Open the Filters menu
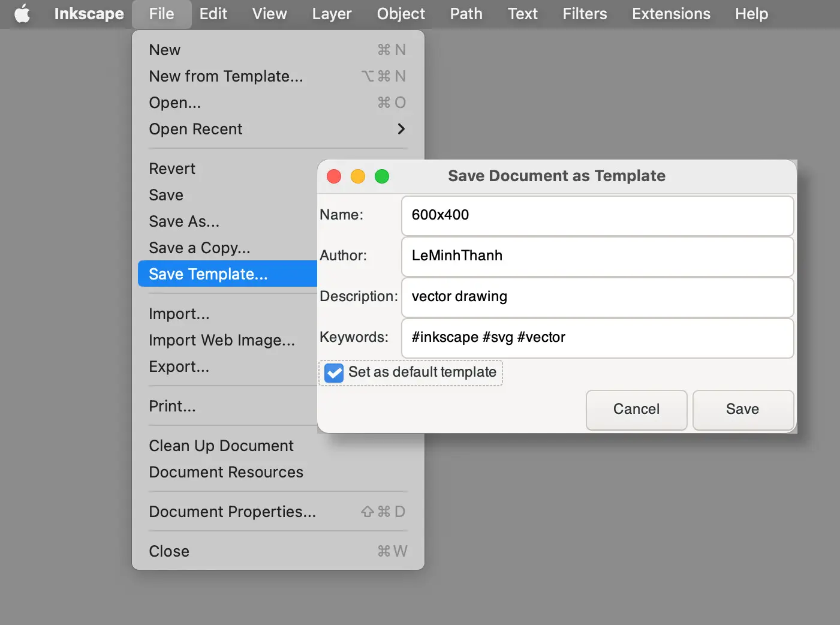 pos(585,14)
